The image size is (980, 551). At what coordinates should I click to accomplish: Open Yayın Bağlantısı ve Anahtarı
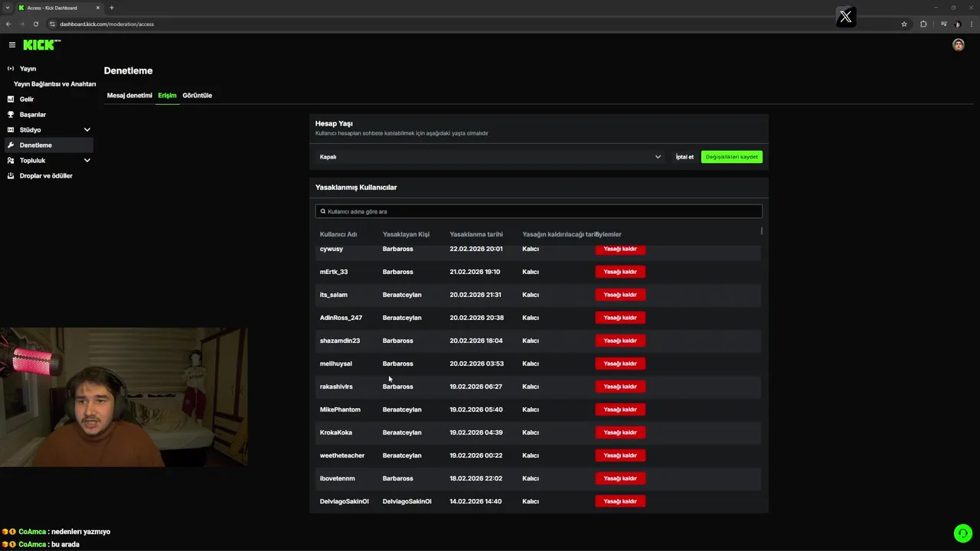click(54, 84)
